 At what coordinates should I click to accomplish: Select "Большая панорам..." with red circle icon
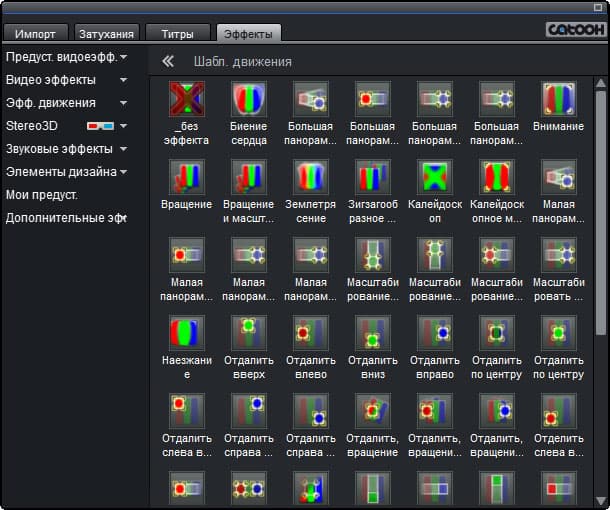(x=373, y=99)
